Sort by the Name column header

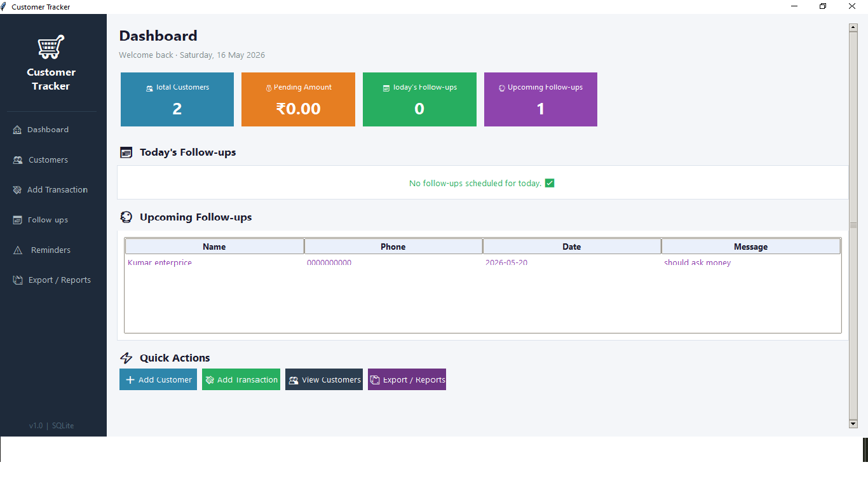point(215,247)
